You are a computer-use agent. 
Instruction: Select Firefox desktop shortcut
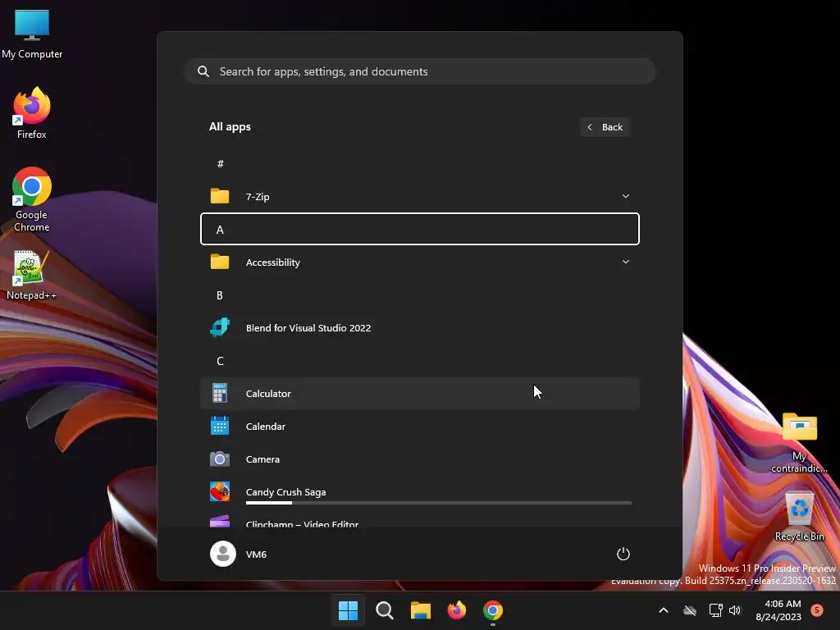click(32, 113)
